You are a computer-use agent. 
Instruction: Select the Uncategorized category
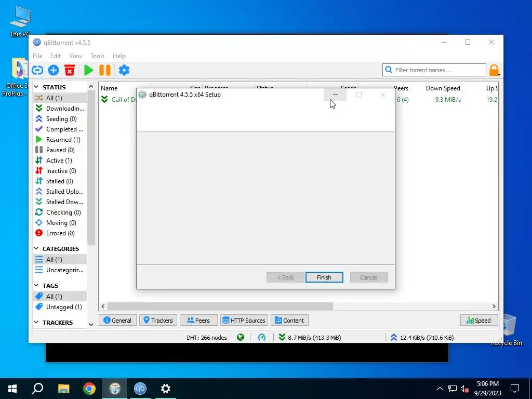60,270
